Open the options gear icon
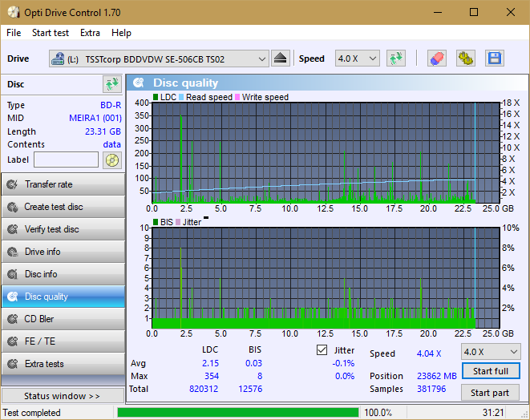 [465, 59]
